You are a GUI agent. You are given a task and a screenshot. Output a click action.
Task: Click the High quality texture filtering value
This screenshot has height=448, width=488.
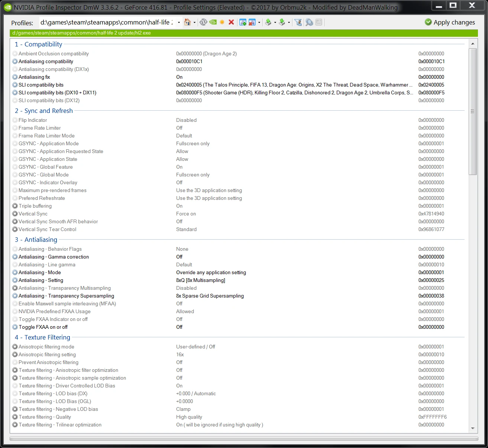pyautogui.click(x=189, y=417)
